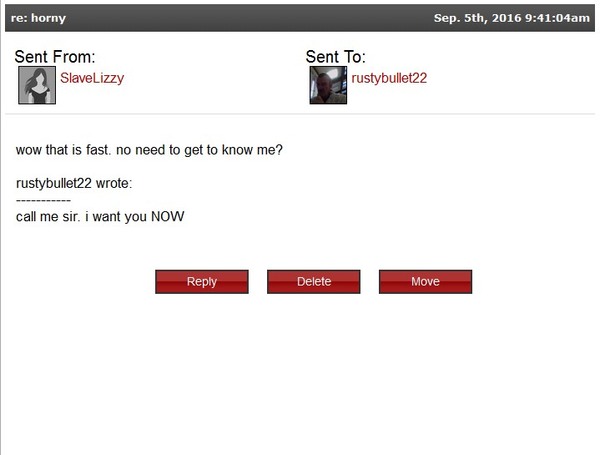The width and height of the screenshot is (600, 455).
Task: Click the word 'NOW' in quoted text
Action: [168, 217]
